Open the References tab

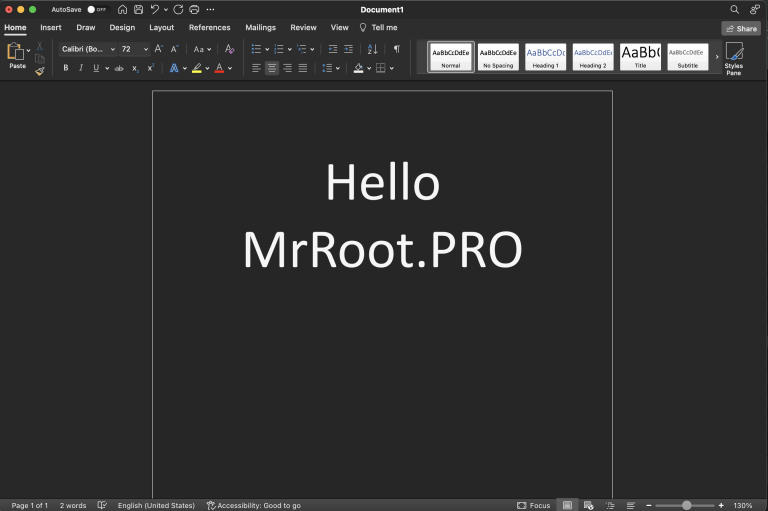coord(209,28)
